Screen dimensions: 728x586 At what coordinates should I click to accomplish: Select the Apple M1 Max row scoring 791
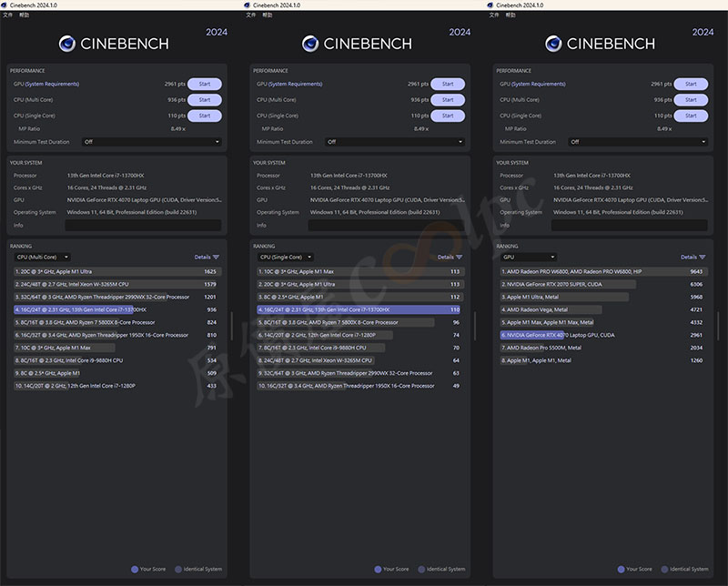pyautogui.click(x=117, y=348)
